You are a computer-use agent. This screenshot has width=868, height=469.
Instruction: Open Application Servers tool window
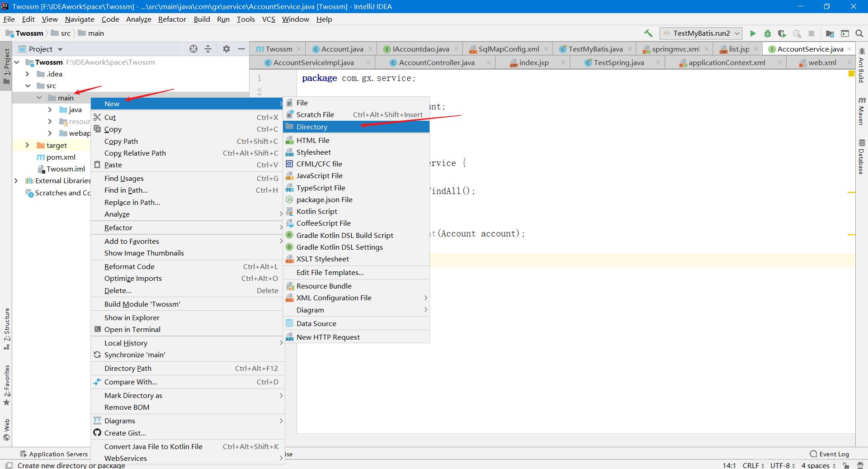pos(54,454)
